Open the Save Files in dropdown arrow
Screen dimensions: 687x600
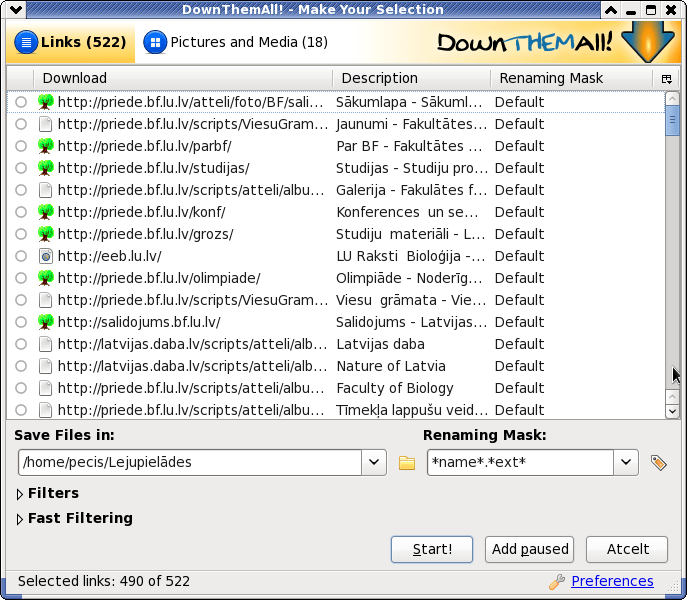(374, 462)
